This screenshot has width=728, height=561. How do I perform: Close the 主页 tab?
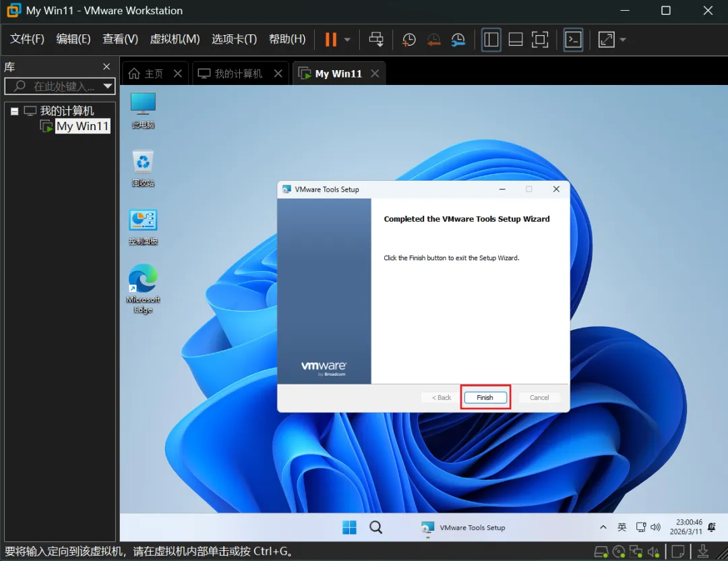tap(178, 73)
